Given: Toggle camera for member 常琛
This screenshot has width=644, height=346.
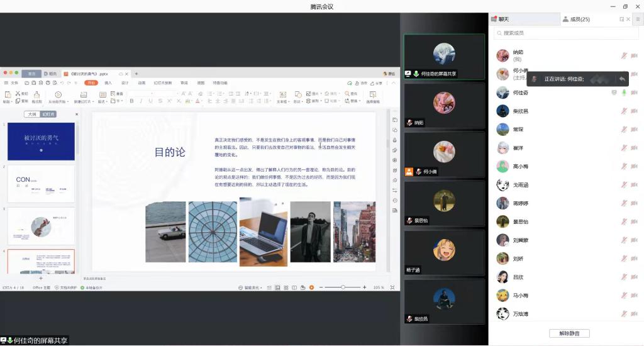Looking at the screenshot, I should [x=634, y=129].
